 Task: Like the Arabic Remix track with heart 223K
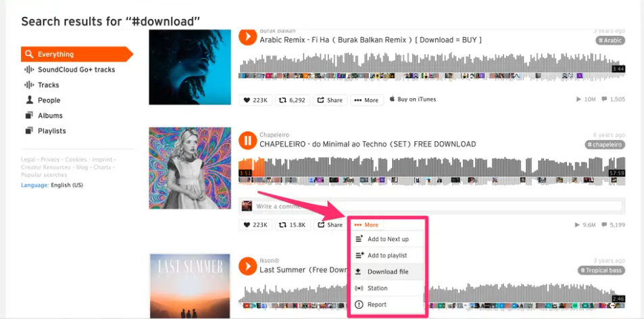(255, 100)
